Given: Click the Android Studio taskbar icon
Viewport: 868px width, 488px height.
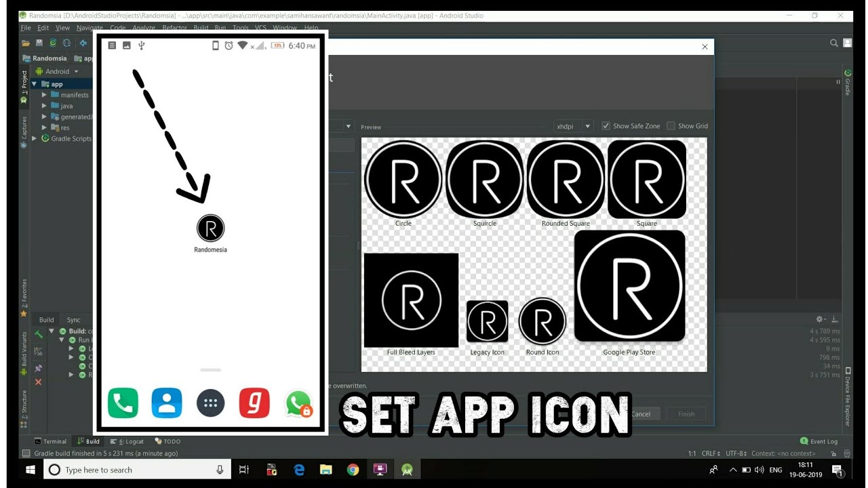Looking at the screenshot, I should point(407,470).
